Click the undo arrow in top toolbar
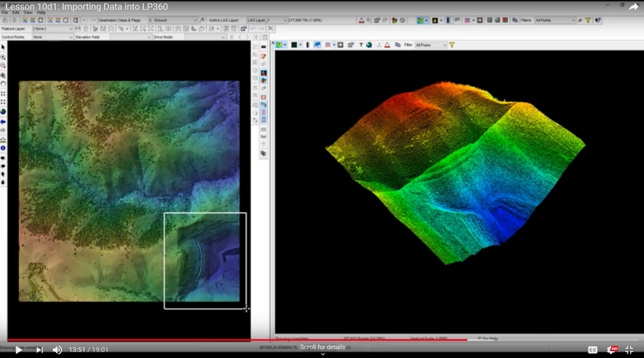 [85, 20]
